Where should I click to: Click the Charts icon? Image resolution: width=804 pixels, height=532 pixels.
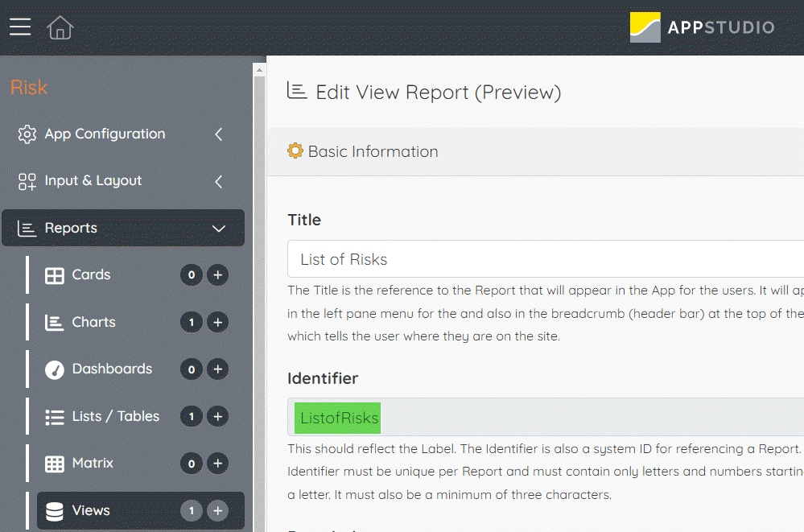(55, 323)
